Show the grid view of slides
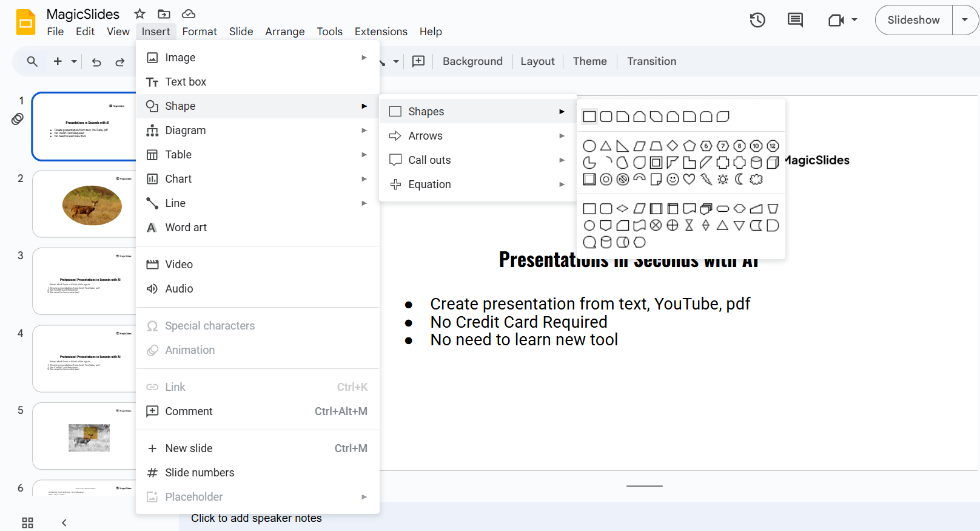The width and height of the screenshot is (980, 531). coord(27,523)
